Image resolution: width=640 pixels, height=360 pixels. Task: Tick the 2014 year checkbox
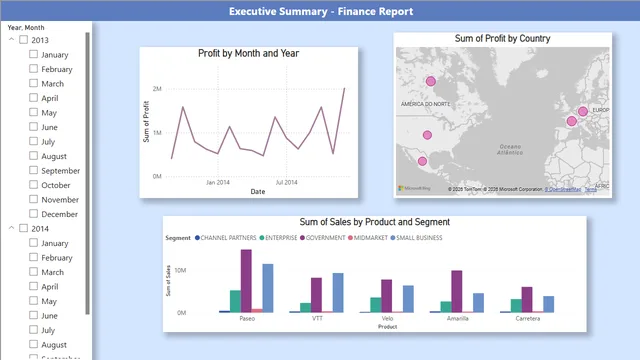tap(24, 228)
